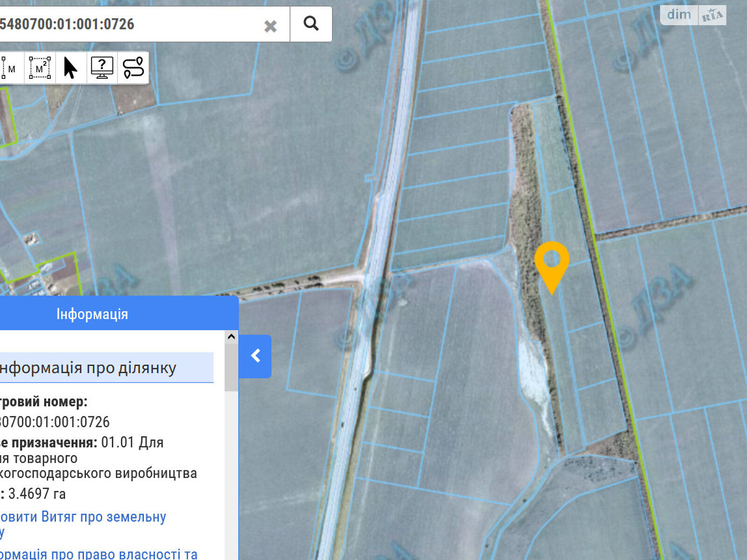Select the route between points tool

point(134,68)
